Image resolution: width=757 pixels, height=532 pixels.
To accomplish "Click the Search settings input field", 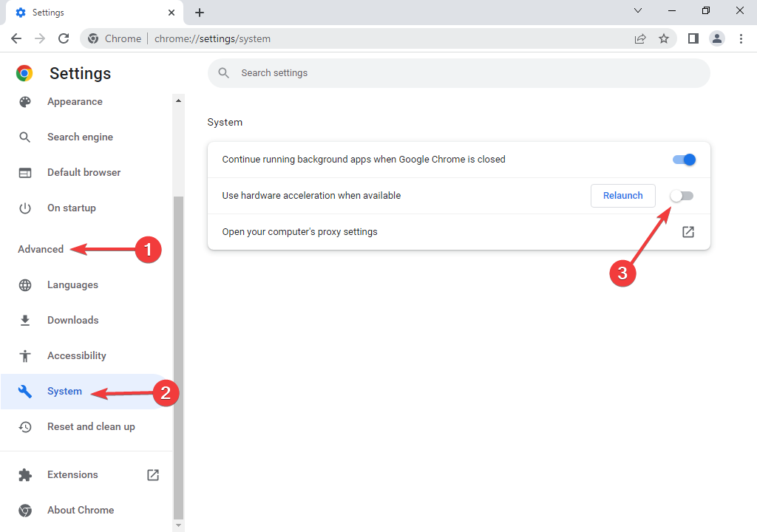I will (458, 72).
